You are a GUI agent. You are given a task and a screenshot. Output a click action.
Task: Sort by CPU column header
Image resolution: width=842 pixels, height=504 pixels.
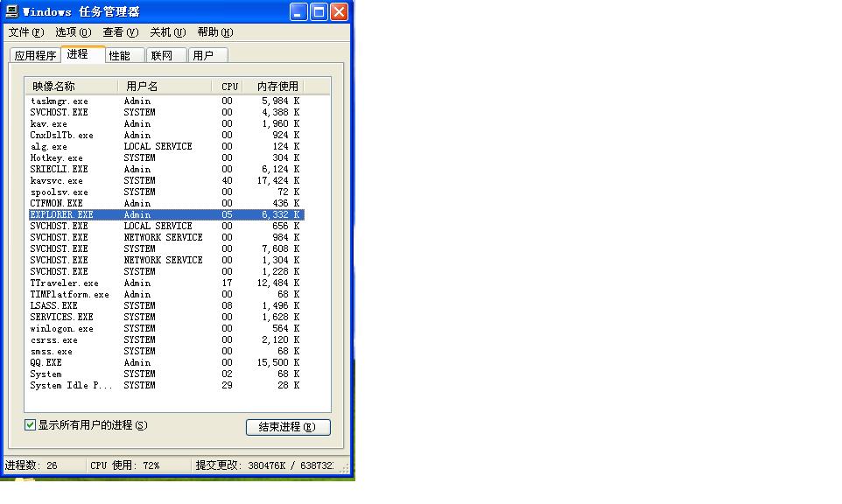(x=228, y=87)
